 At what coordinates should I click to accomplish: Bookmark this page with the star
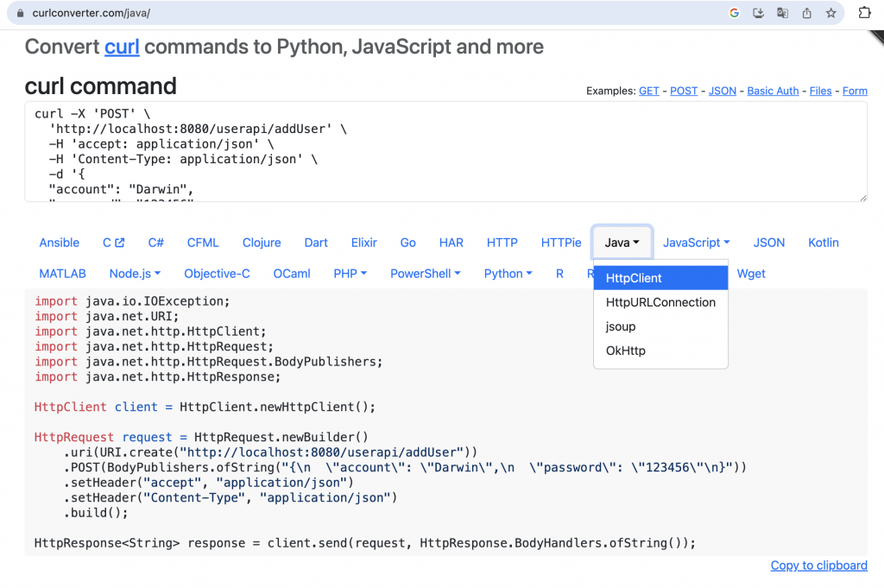(x=830, y=13)
